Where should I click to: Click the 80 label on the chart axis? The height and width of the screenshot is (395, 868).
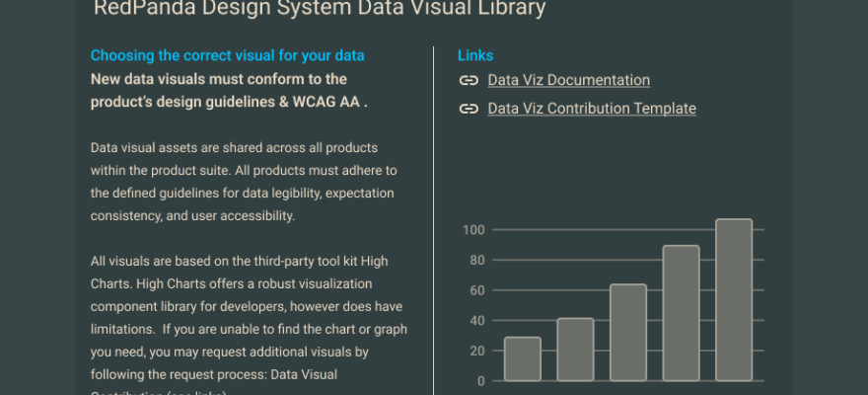pyautogui.click(x=476, y=261)
